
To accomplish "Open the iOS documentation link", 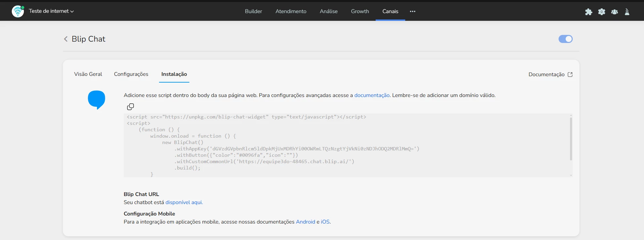I will coord(325,222).
